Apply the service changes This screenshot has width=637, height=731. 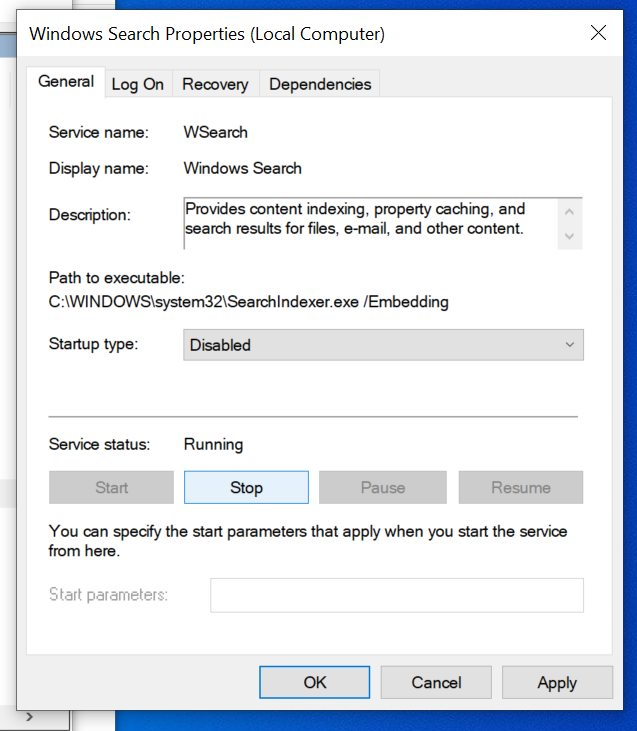click(557, 682)
